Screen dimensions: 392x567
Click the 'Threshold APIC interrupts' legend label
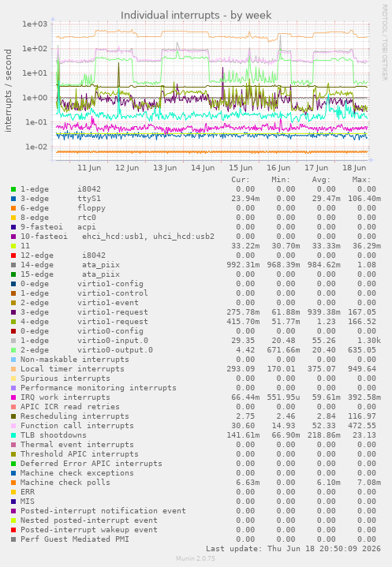(x=79, y=453)
